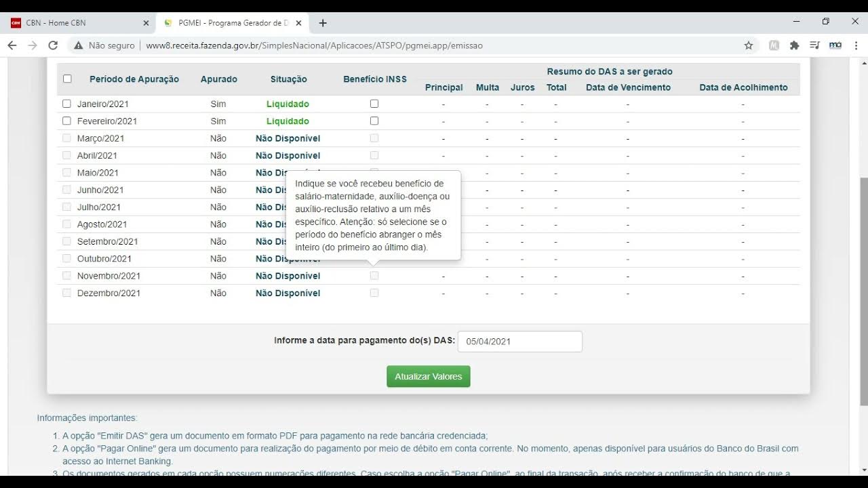Image resolution: width=868 pixels, height=488 pixels.
Task: Click 'Não' in the Dezembro/2021 row
Action: point(218,293)
